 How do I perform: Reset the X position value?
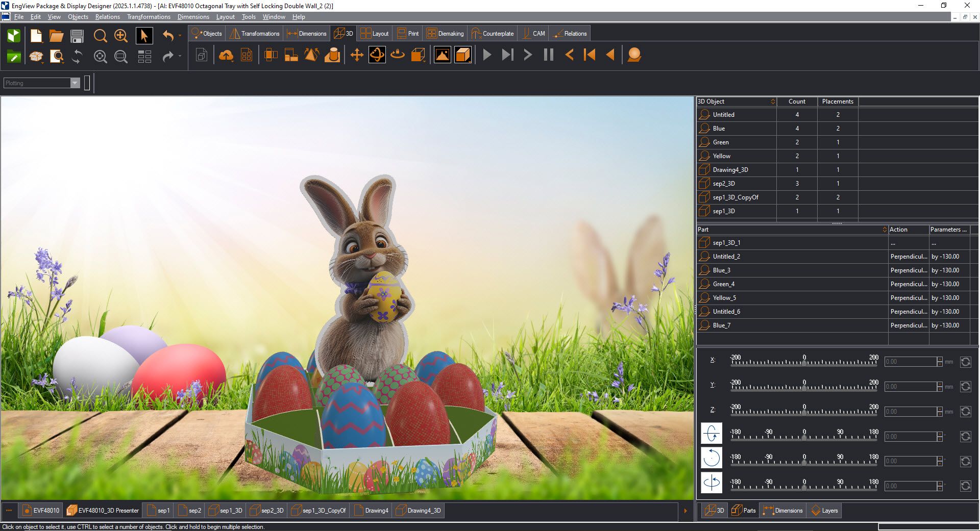click(965, 362)
